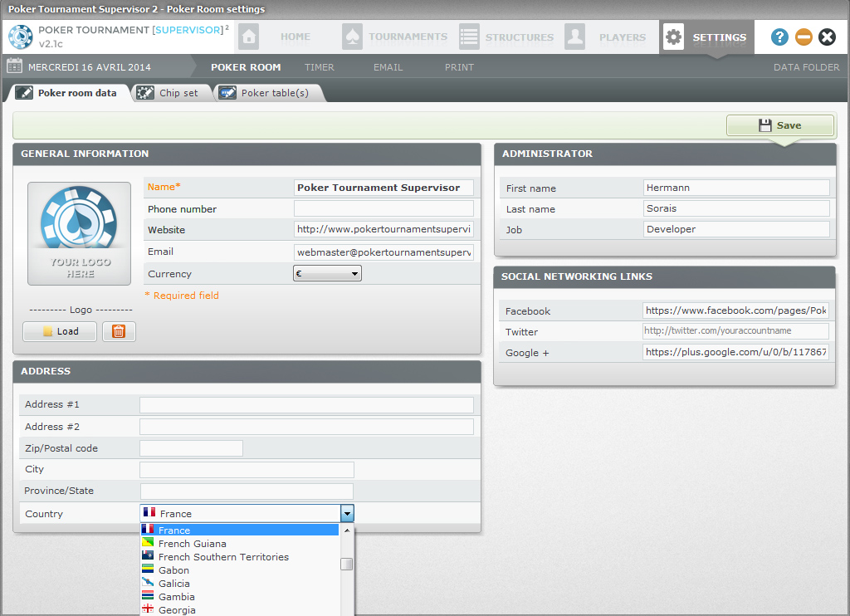The width and height of the screenshot is (850, 616).
Task: Choose French Guiana in country list
Action: pyautogui.click(x=192, y=544)
